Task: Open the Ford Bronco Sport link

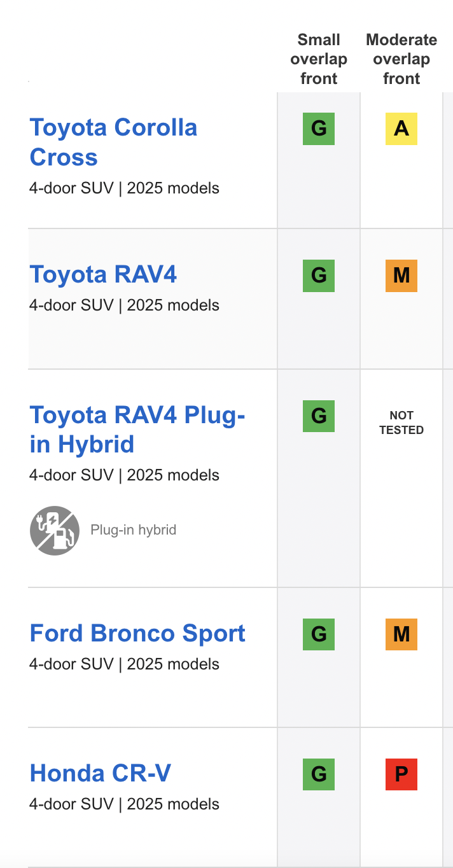Action: pyautogui.click(x=137, y=633)
